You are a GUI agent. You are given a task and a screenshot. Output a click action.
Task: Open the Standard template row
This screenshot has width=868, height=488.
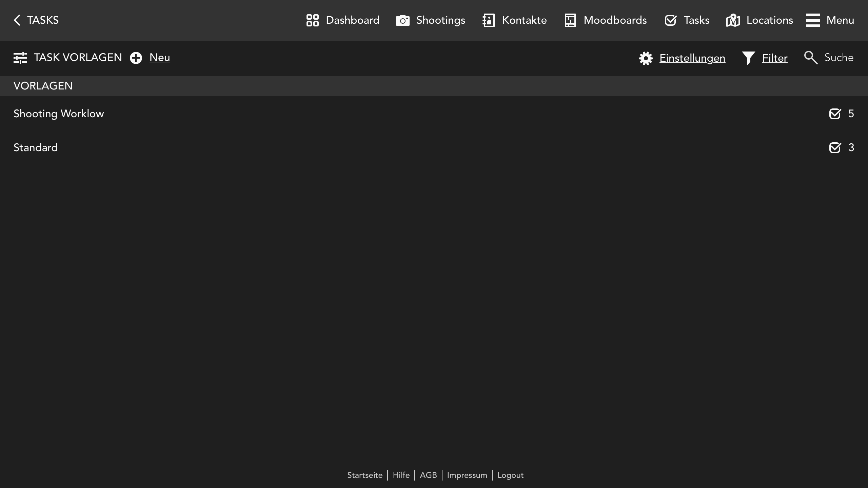pyautogui.click(x=36, y=148)
